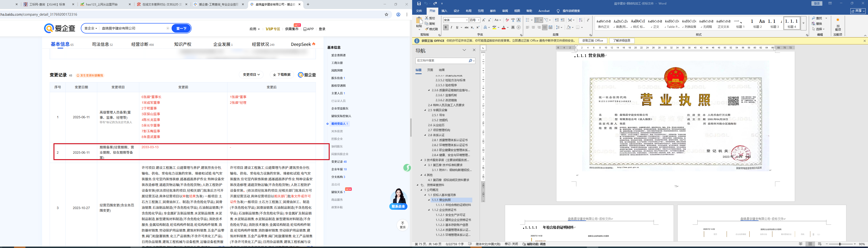Open the 查企业 search type dropdown
The height and width of the screenshot is (248, 868).
[91, 28]
